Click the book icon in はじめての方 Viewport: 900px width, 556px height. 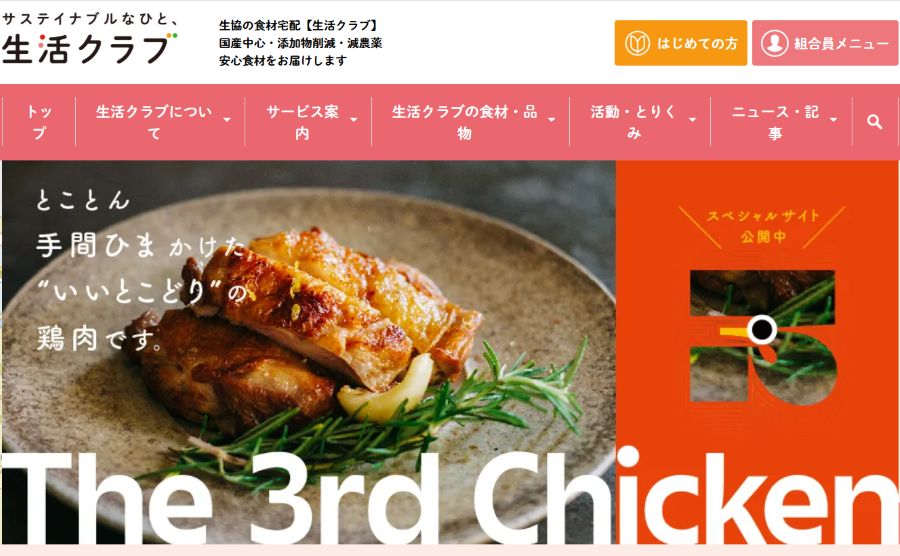637,44
